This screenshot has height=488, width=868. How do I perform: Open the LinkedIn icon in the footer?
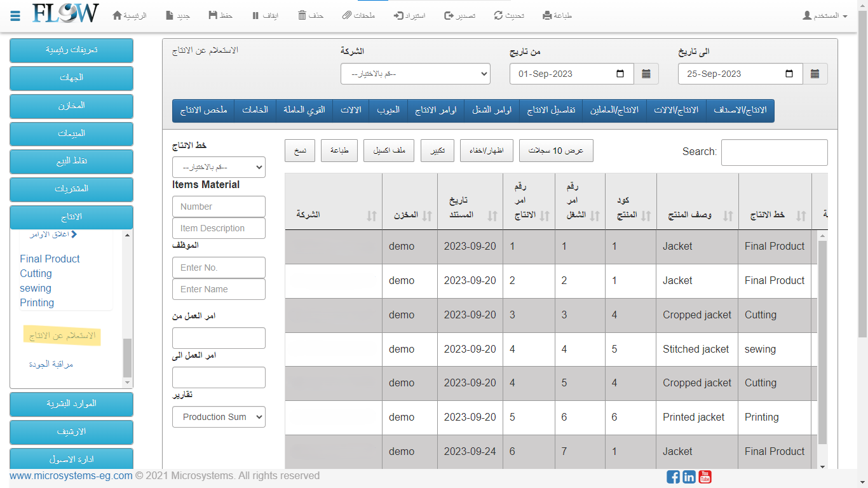689,477
